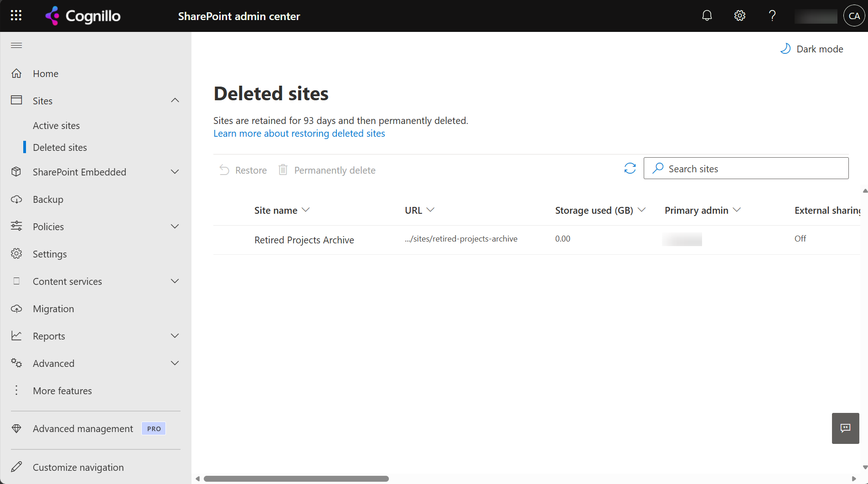The height and width of the screenshot is (484, 868).
Task: Open Active sites
Action: click(57, 125)
